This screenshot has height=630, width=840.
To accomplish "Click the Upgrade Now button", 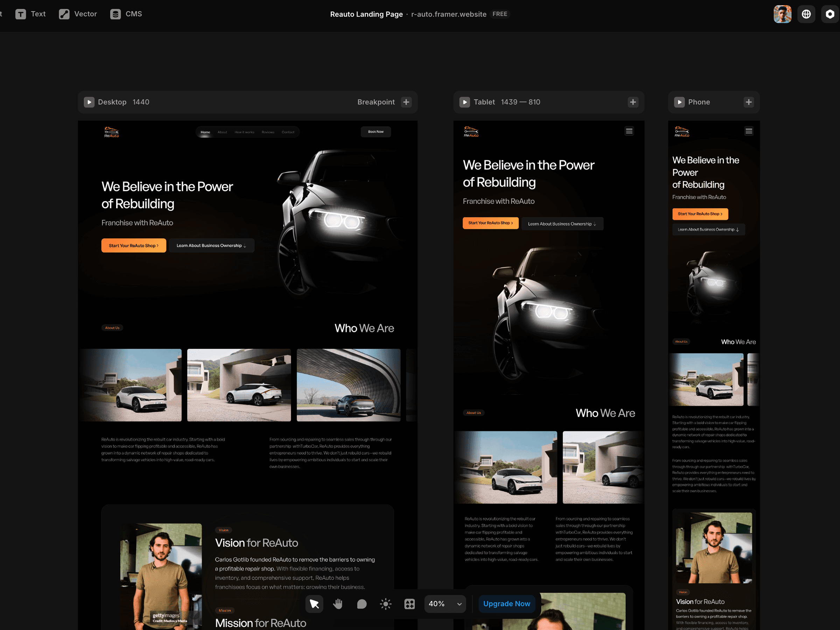I will pyautogui.click(x=506, y=603).
